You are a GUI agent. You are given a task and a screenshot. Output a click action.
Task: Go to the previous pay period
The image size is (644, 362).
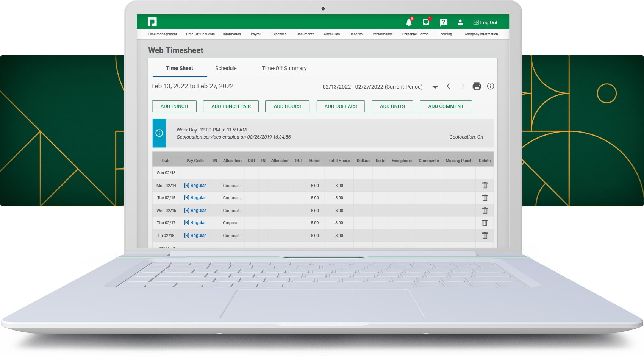(449, 86)
